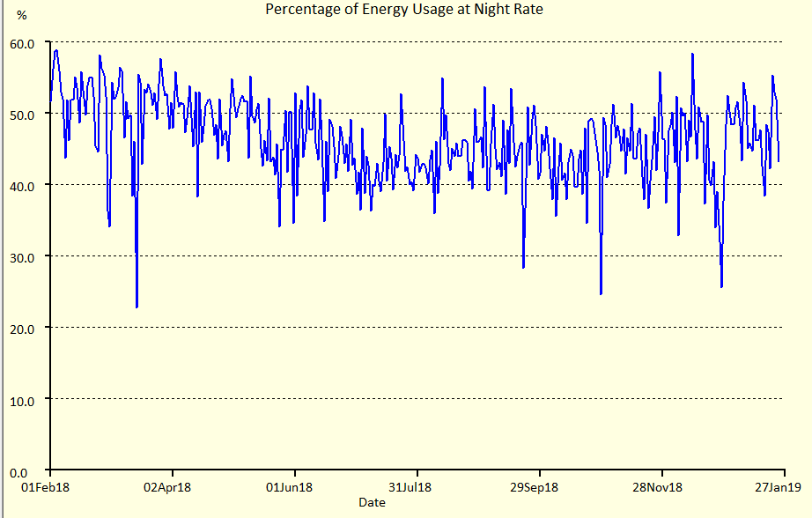The height and width of the screenshot is (518, 812).
Task: Click the 0.0 y-axis origin label
Action: coord(26,470)
